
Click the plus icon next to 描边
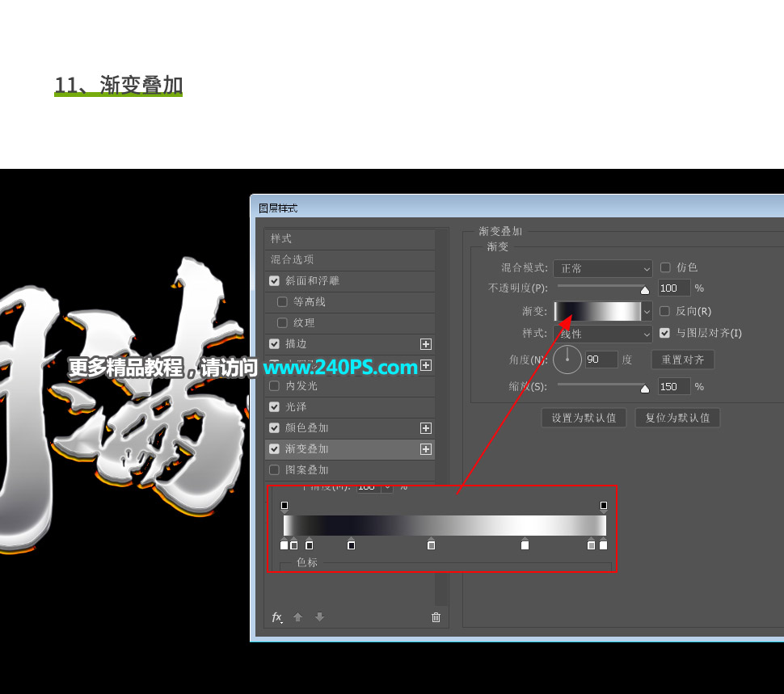coord(425,343)
